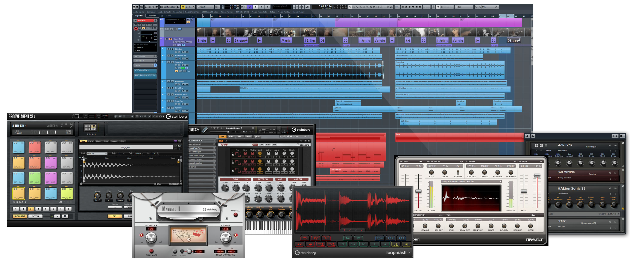Image resolution: width=644 pixels, height=271 pixels.
Task: Click the Groove Agent undo arrow
Action: coord(153,117)
